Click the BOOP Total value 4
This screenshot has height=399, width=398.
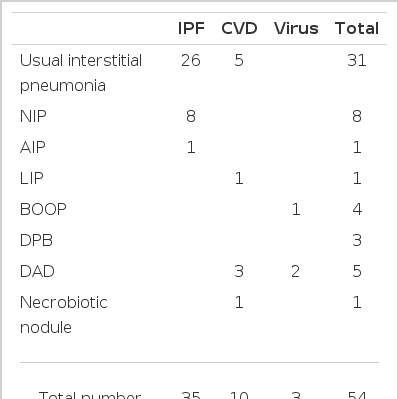click(x=357, y=209)
